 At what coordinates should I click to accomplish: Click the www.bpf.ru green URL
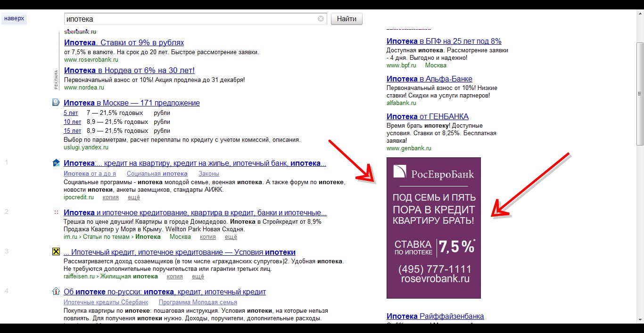point(401,65)
